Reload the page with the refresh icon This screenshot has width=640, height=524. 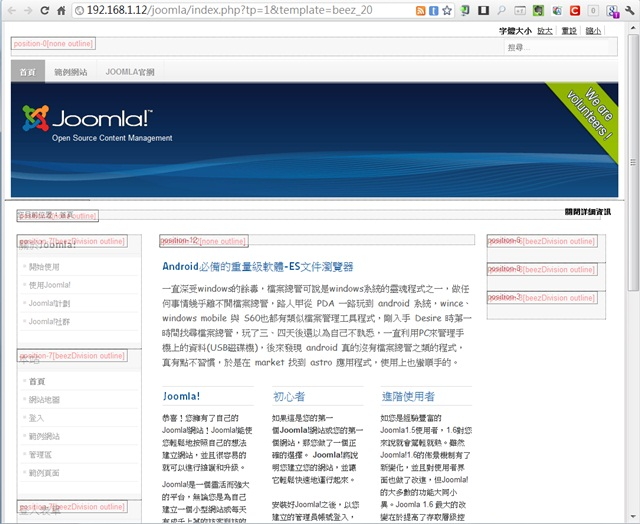(x=45, y=11)
